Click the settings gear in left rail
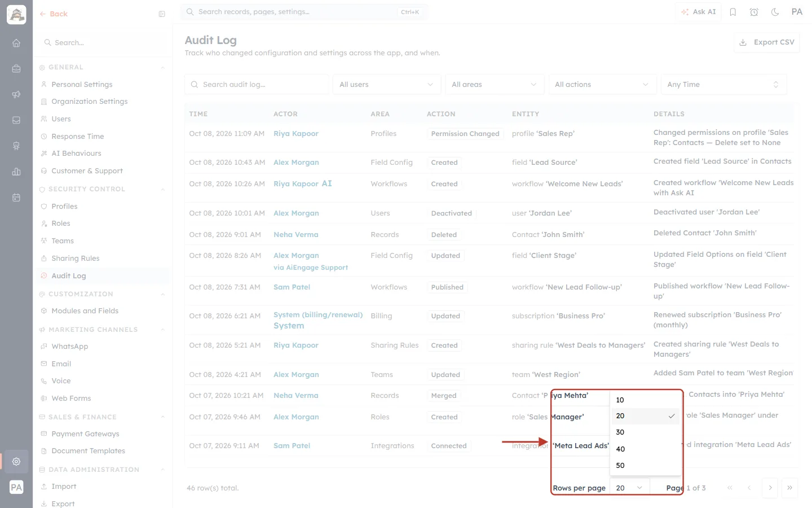 pyautogui.click(x=16, y=461)
